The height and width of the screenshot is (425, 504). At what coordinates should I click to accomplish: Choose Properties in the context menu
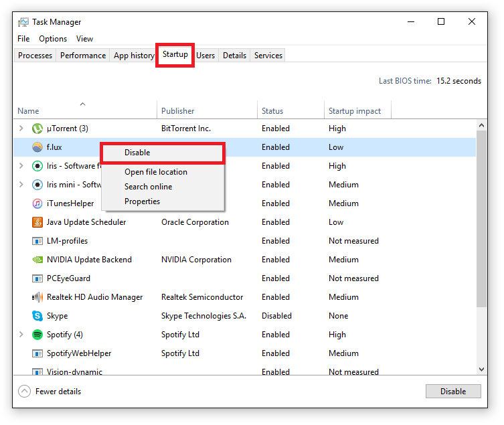(x=163, y=201)
